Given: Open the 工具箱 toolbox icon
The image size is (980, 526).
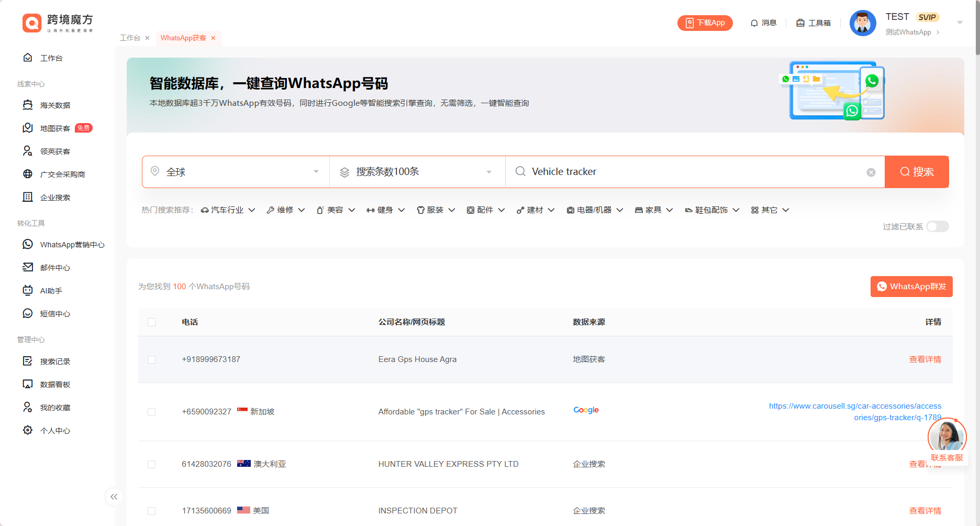Looking at the screenshot, I should tap(800, 23).
